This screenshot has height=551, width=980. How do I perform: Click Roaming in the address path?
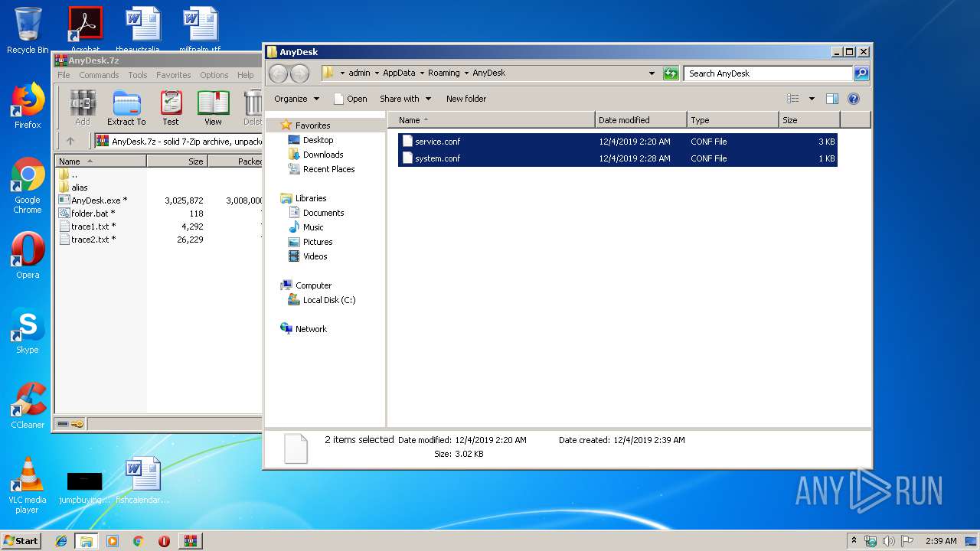coord(444,73)
